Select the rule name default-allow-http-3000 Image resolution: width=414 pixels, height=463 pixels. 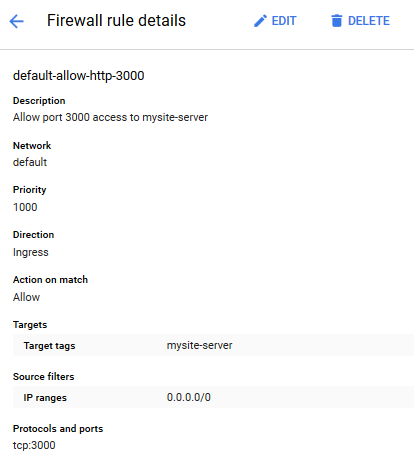(79, 76)
